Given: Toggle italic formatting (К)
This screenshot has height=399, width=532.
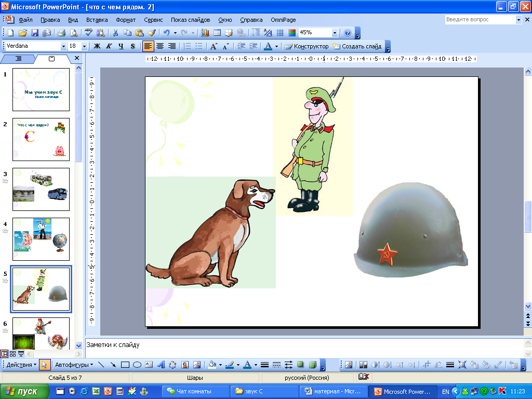Looking at the screenshot, I should tap(109, 46).
